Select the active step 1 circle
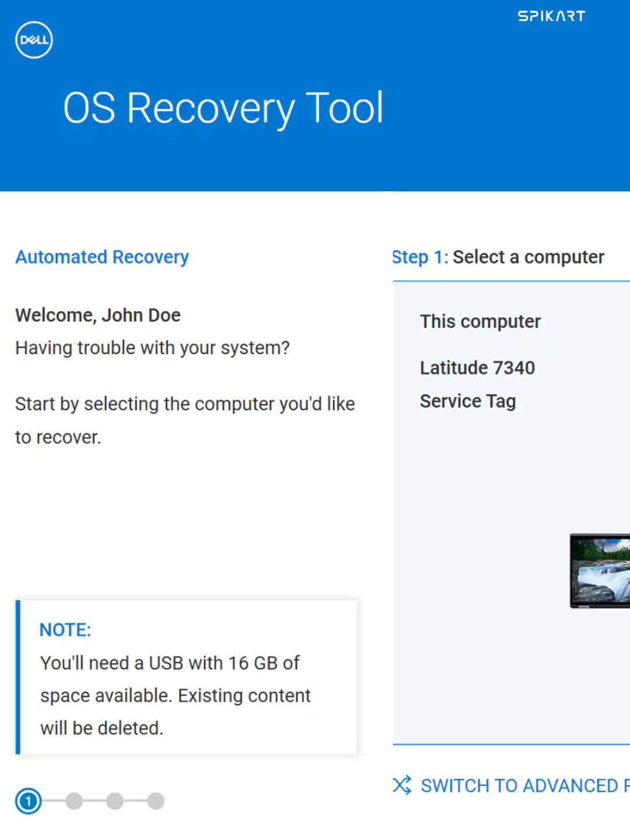This screenshot has width=630, height=840. pyautogui.click(x=28, y=801)
